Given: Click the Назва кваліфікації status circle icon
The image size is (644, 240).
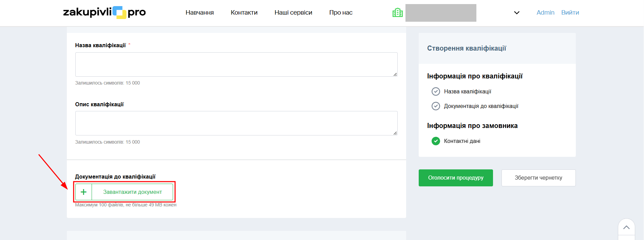Looking at the screenshot, I should pyautogui.click(x=436, y=92).
